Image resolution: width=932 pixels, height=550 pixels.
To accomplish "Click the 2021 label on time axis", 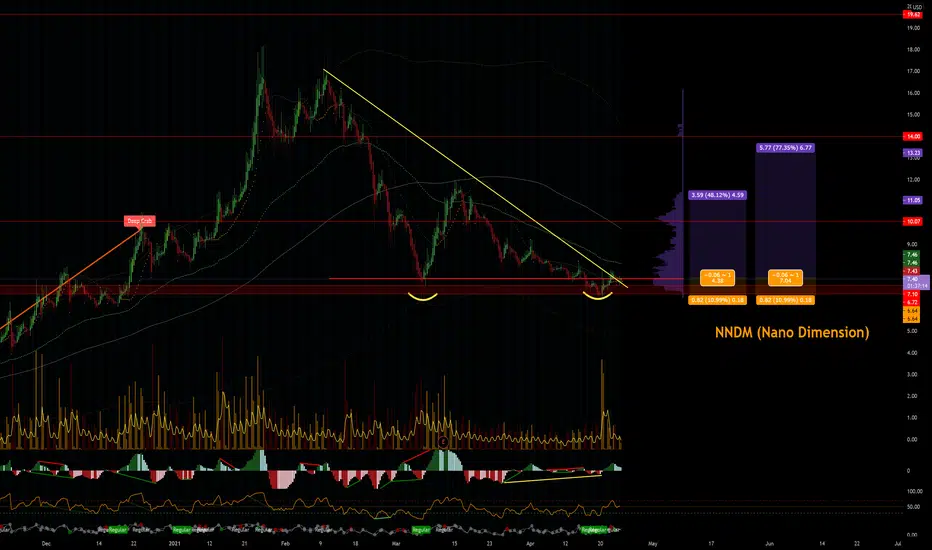I will coord(175,543).
